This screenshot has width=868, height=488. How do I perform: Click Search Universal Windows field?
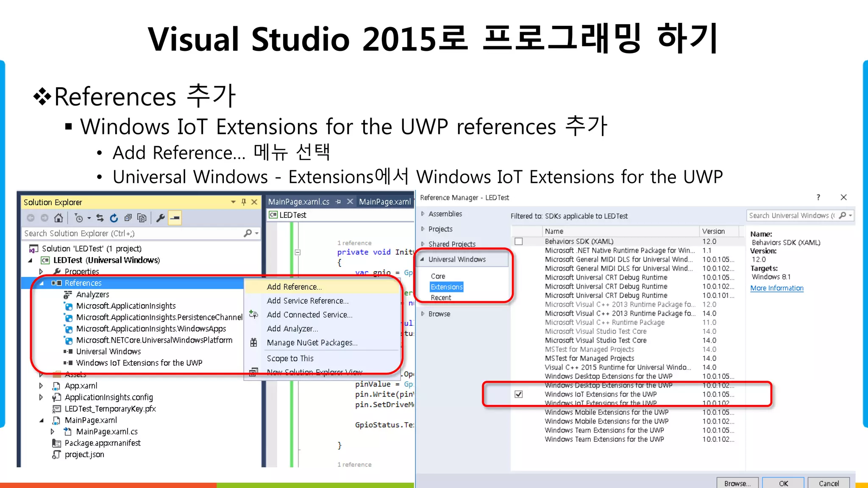tap(792, 216)
